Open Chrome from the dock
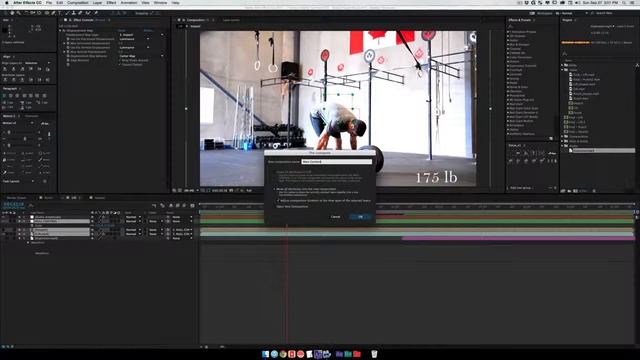The height and width of the screenshot is (360, 640). [283, 354]
